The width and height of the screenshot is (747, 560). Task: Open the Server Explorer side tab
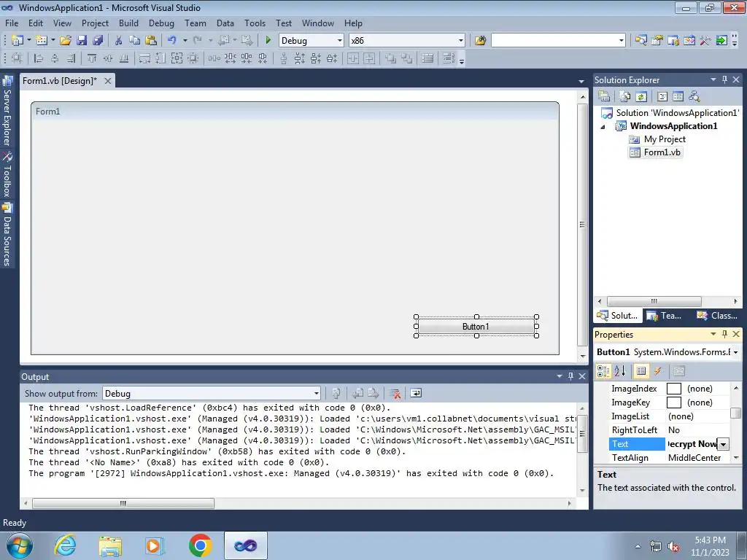[x=7, y=111]
